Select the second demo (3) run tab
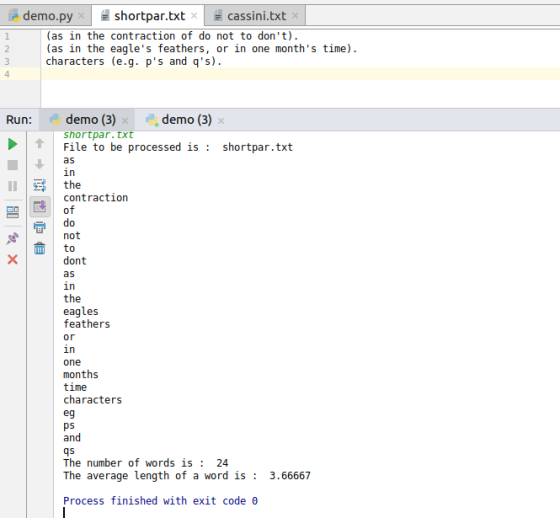The height and width of the screenshot is (518, 560). tap(184, 120)
